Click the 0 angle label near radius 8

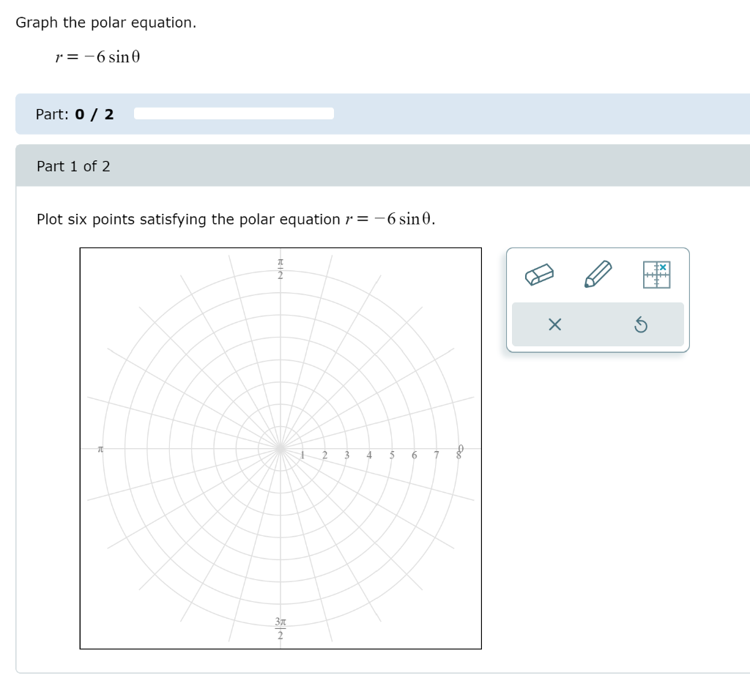pyautogui.click(x=460, y=447)
